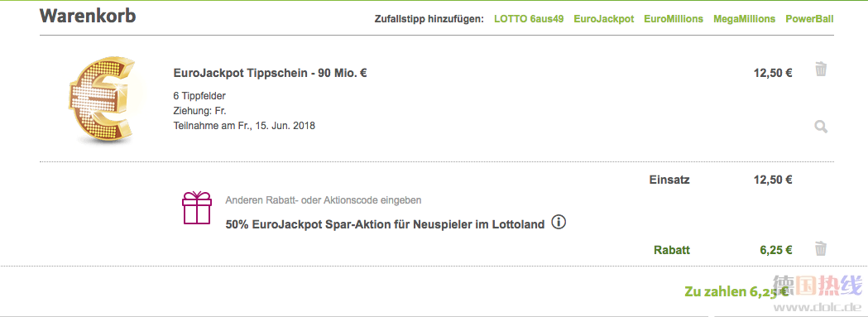
Task: Click the '6 Tippfelder' line
Action: pyautogui.click(x=199, y=96)
